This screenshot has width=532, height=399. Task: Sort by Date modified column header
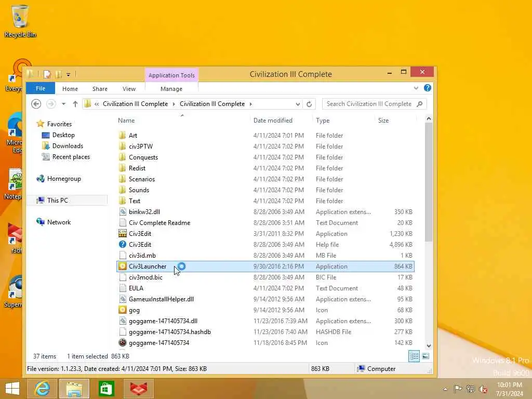coord(281,121)
